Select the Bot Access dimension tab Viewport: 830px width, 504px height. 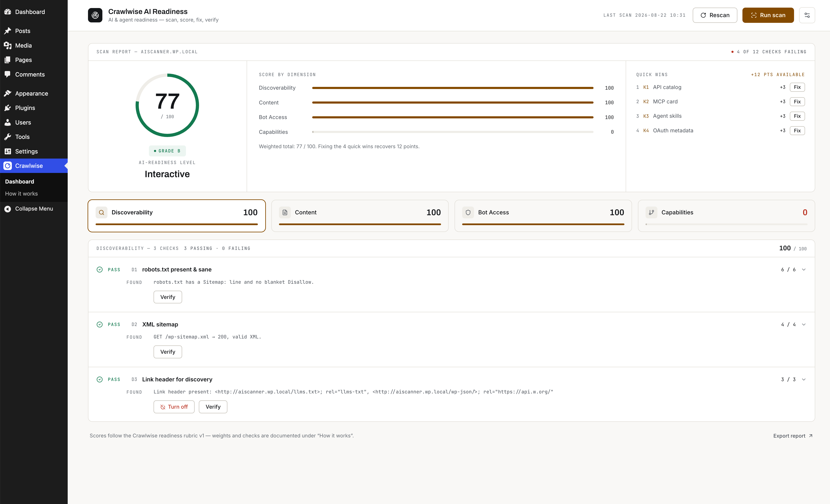pos(543,216)
